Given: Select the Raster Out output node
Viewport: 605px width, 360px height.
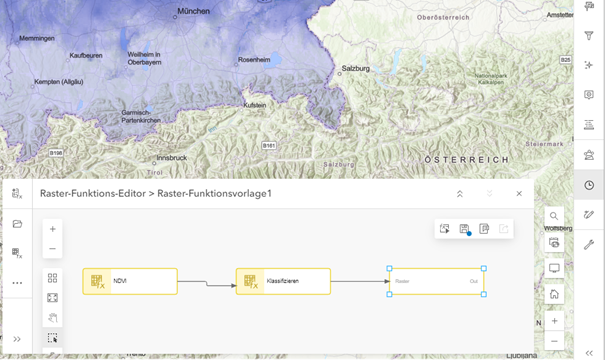Looking at the screenshot, I should [x=436, y=281].
